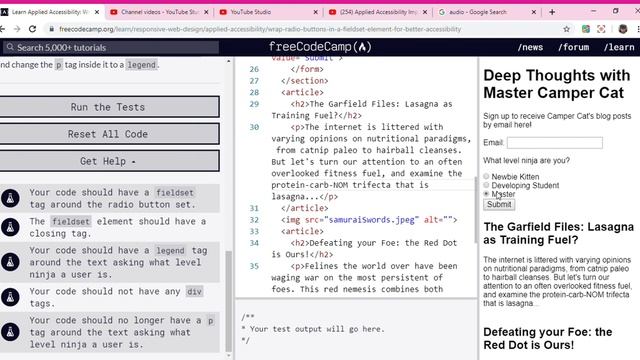The image size is (640, 360).
Task: Click the browser address bar URL
Action: point(260,29)
